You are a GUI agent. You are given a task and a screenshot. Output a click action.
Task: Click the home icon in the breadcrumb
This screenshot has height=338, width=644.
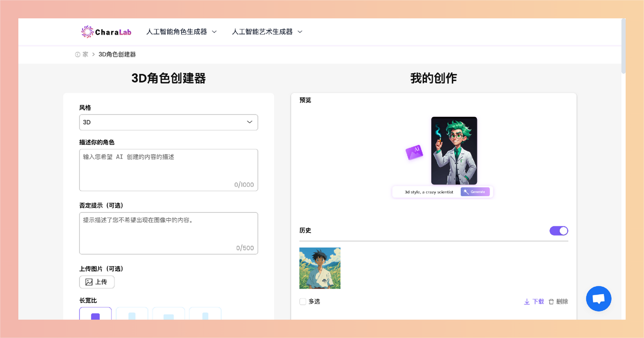click(77, 54)
